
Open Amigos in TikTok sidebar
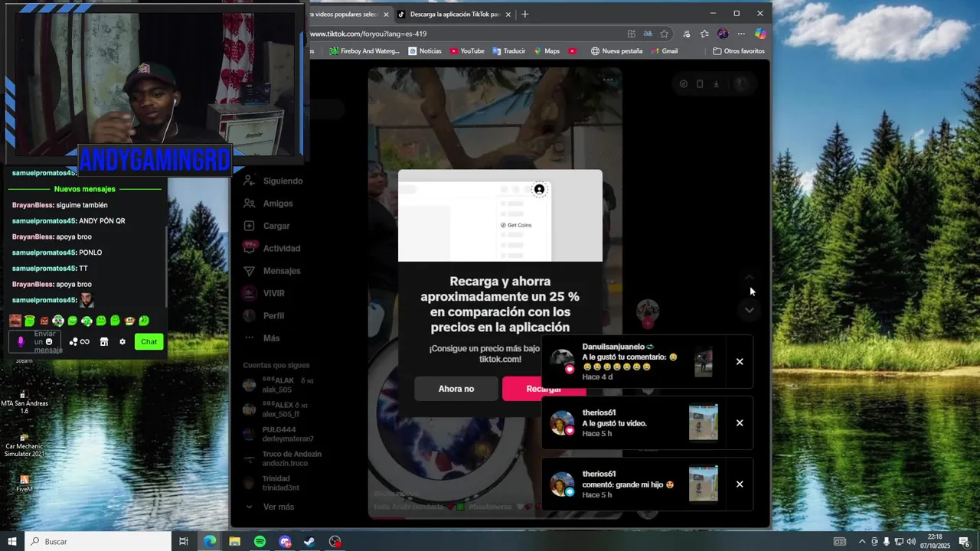[x=269, y=204]
